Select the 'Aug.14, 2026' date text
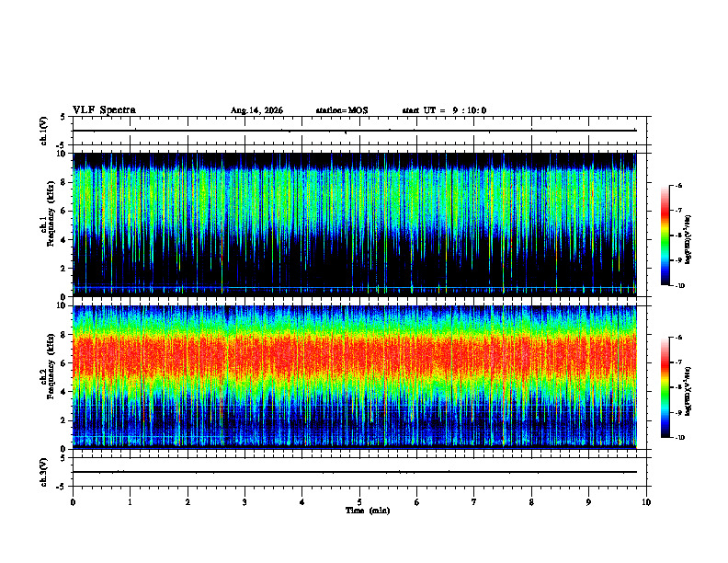 click(256, 110)
